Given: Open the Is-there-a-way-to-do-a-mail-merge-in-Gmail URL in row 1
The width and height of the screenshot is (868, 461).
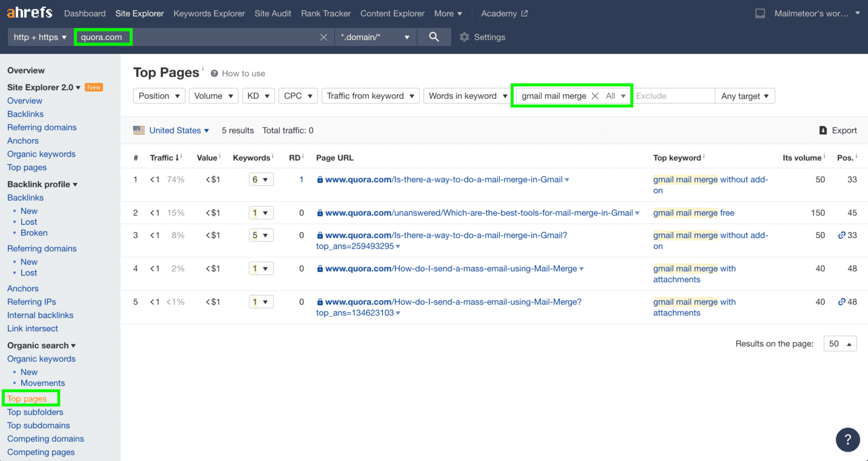Looking at the screenshot, I should 444,179.
